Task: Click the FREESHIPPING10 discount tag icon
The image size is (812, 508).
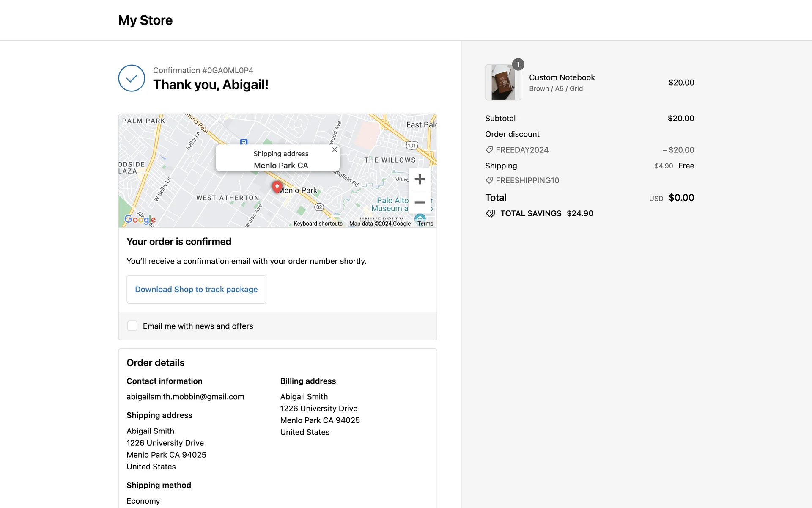Action: coord(489,180)
